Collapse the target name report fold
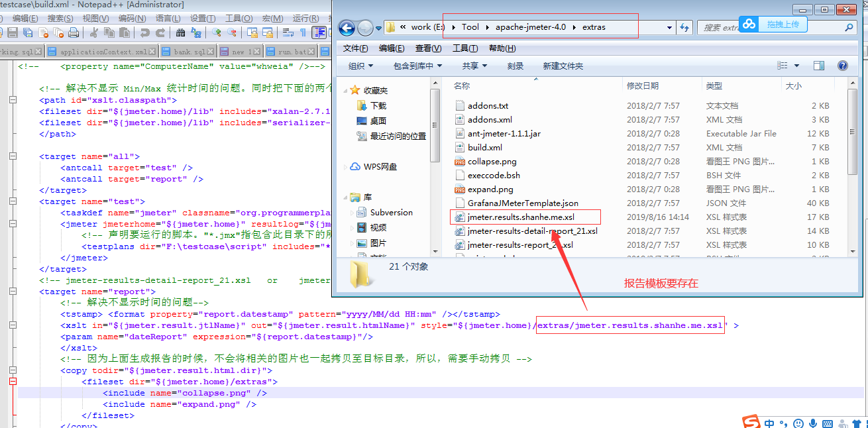Image resolution: width=868 pixels, height=428 pixels. click(x=13, y=292)
